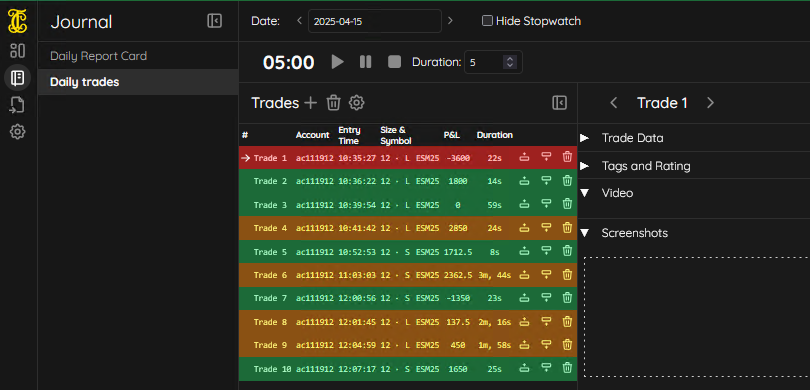Viewport: 810px width, 390px height.
Task: Collapse the Trades list panel
Action: click(x=559, y=103)
